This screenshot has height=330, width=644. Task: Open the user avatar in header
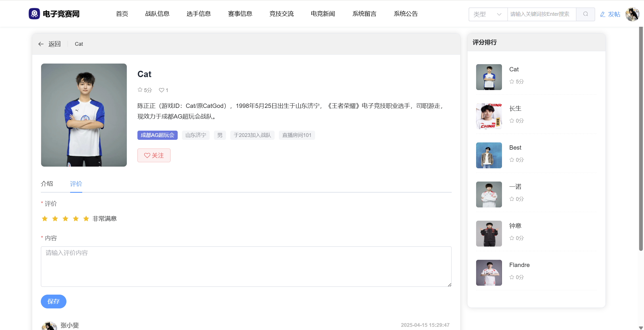point(632,14)
